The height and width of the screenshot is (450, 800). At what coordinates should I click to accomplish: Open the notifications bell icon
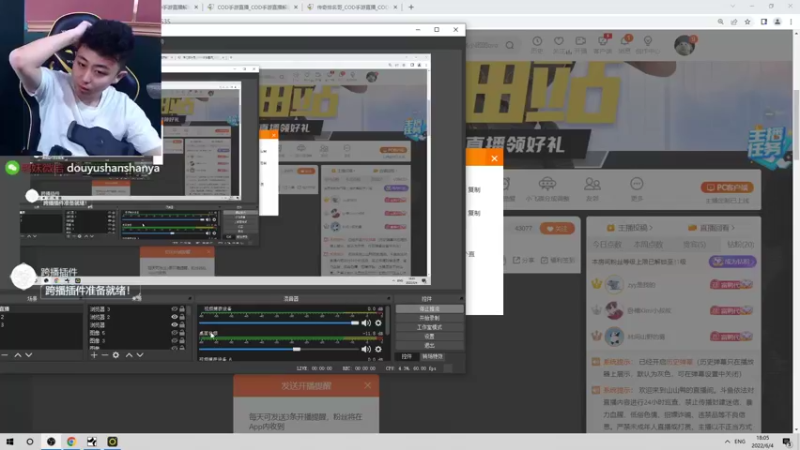[x=625, y=41]
